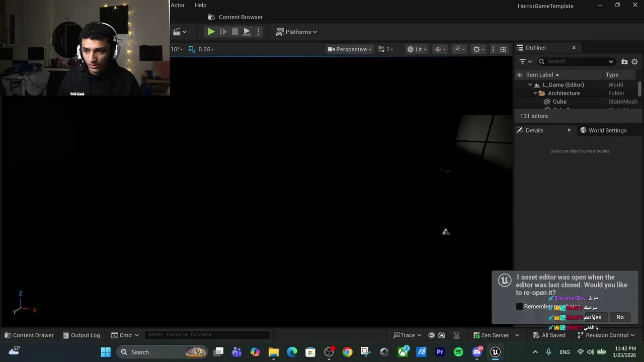Open the Platforms dropdown

pyautogui.click(x=296, y=32)
